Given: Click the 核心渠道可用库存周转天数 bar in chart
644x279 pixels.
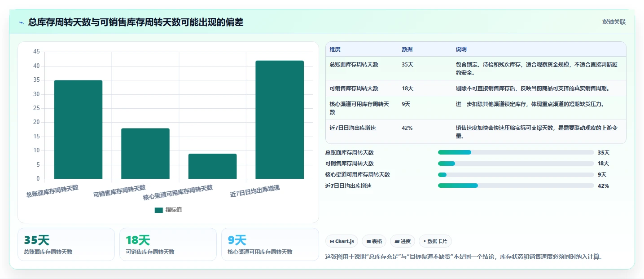Looking at the screenshot, I should [x=212, y=166].
